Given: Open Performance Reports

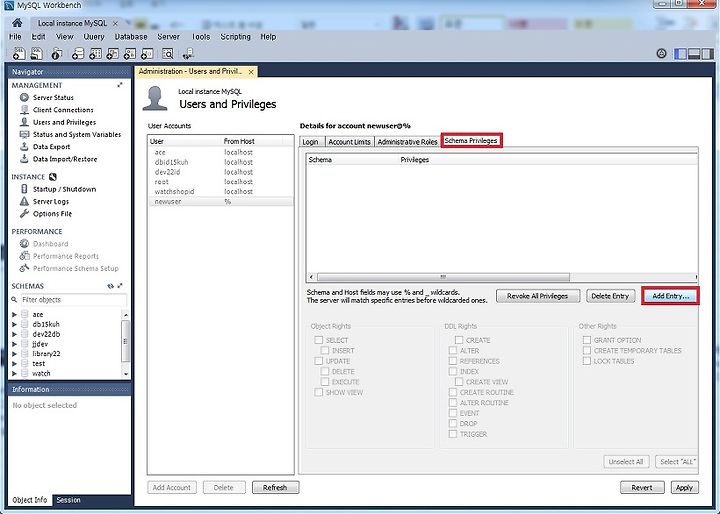Looking at the screenshot, I should (66, 256).
